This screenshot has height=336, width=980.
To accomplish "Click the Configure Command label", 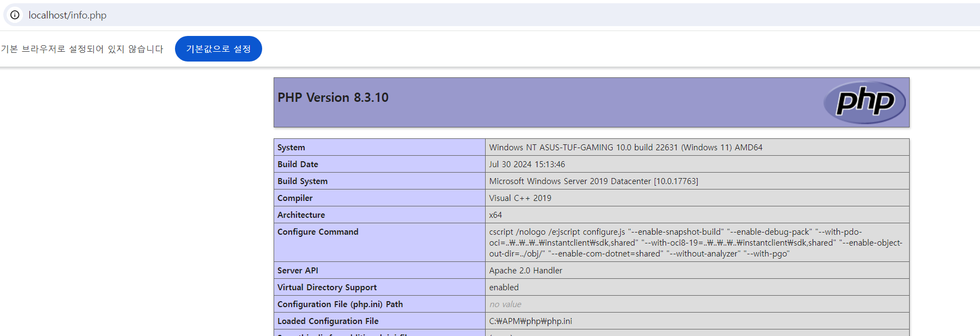I will [x=318, y=232].
